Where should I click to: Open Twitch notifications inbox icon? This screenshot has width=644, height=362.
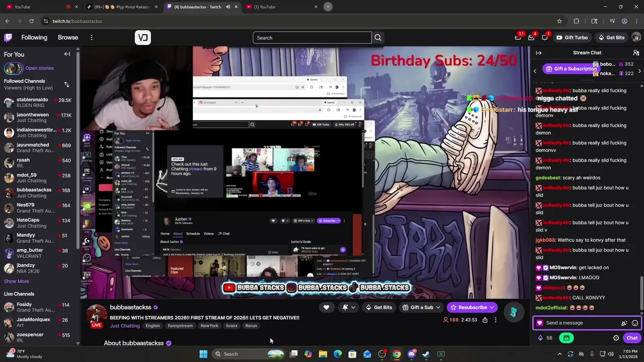tap(531, 38)
